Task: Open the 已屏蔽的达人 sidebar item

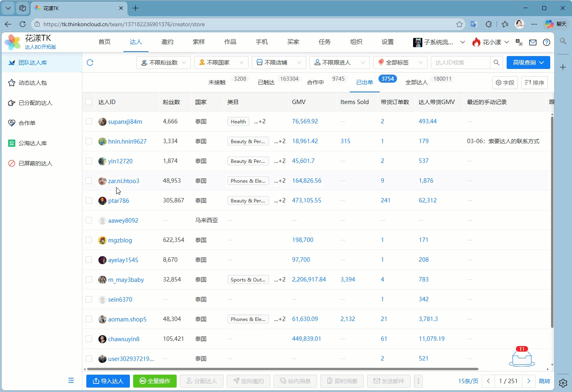Action: 35,163
